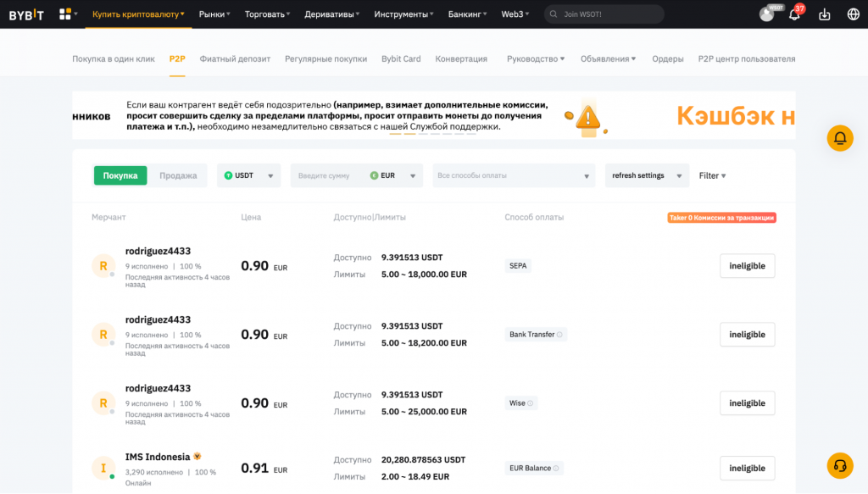Screen dimensions: 868x494
Task: Open the apps grid menu icon
Action: coord(65,14)
